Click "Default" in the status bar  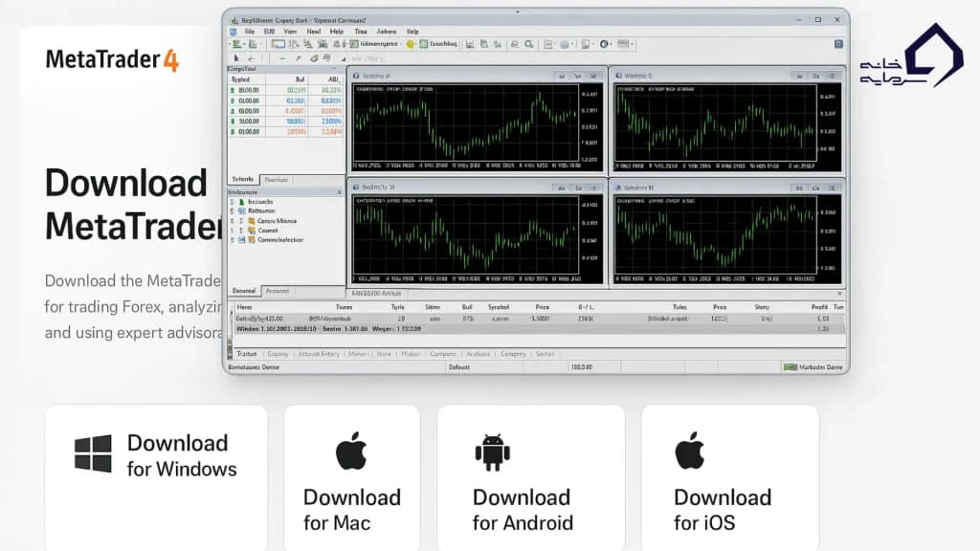[458, 367]
